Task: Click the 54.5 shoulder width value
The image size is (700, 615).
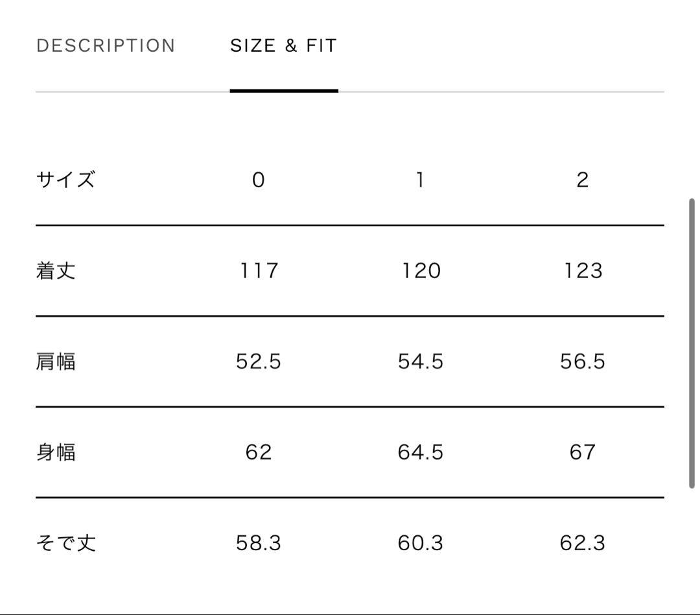Action: tap(420, 361)
